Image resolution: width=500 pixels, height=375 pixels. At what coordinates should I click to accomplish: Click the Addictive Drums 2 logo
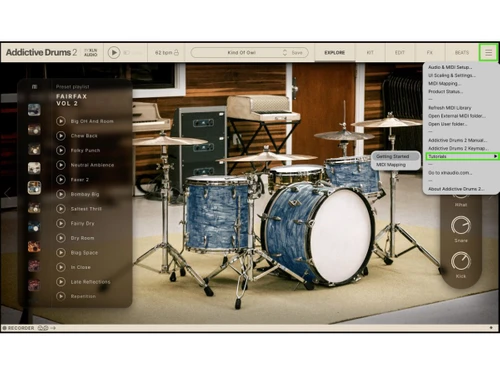41,52
